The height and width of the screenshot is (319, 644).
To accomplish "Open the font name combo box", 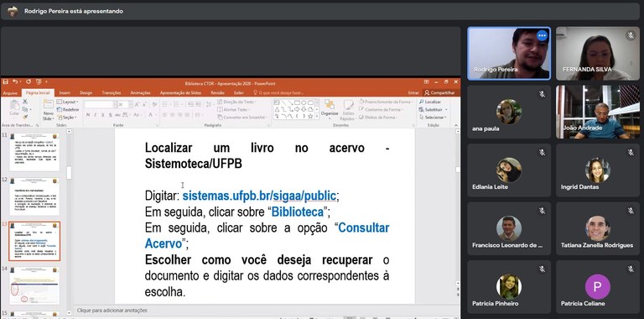I will click(x=101, y=104).
